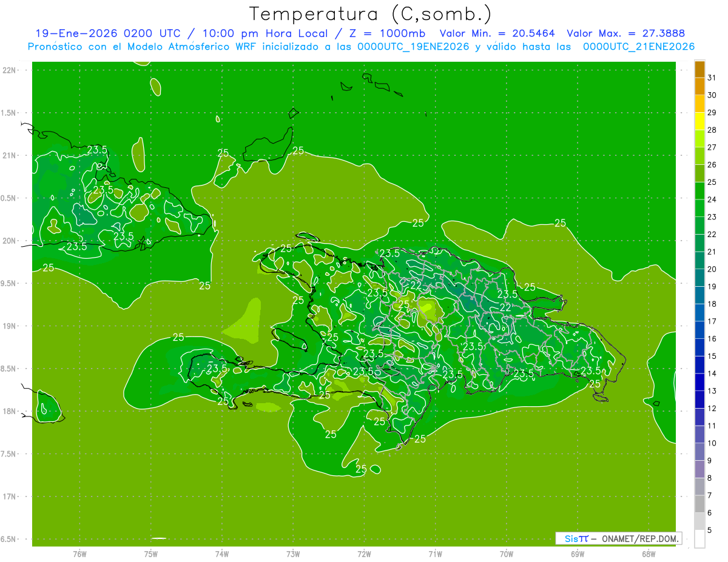Click the 76W longitude axis label
The width and height of the screenshot is (728, 562).
click(79, 554)
